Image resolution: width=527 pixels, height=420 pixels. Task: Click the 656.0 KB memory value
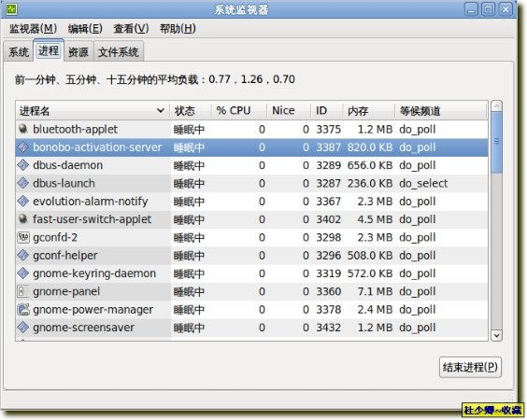[x=370, y=165]
